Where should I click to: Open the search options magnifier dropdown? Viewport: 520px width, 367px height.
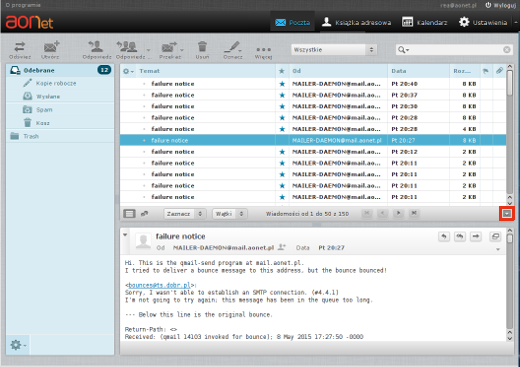[x=403, y=50]
